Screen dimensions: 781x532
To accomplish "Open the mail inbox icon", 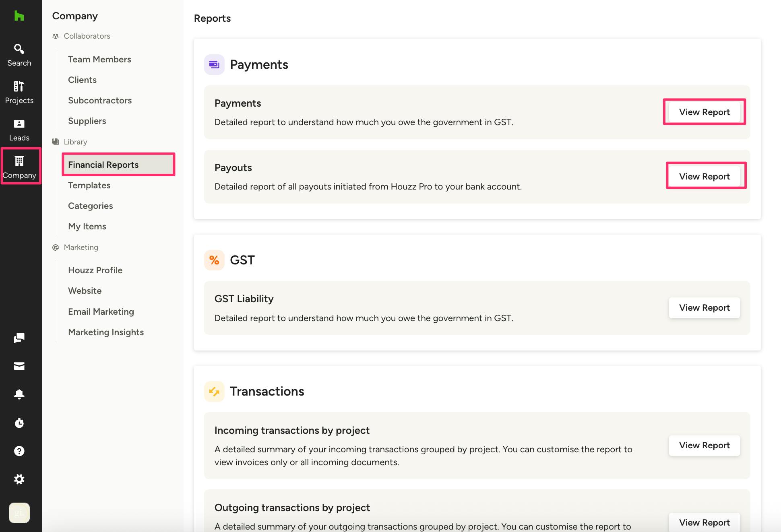I will [19, 366].
